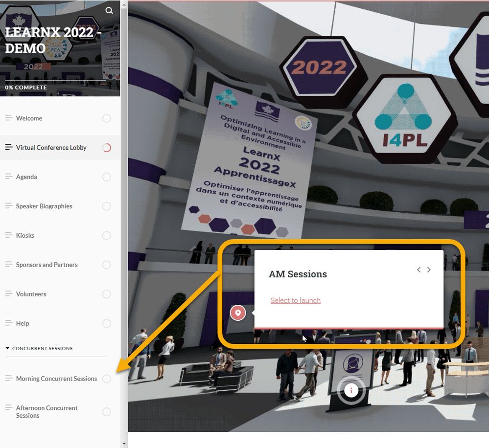Viewport: 489px width, 448px height.
Task: Click the sidebar scrollbar down arrow
Action: [x=124, y=444]
